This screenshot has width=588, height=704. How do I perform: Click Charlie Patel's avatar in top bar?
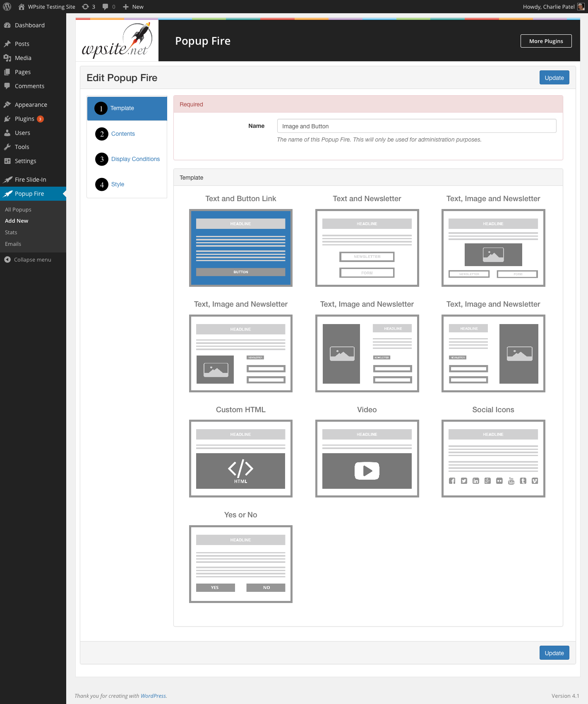581,7
